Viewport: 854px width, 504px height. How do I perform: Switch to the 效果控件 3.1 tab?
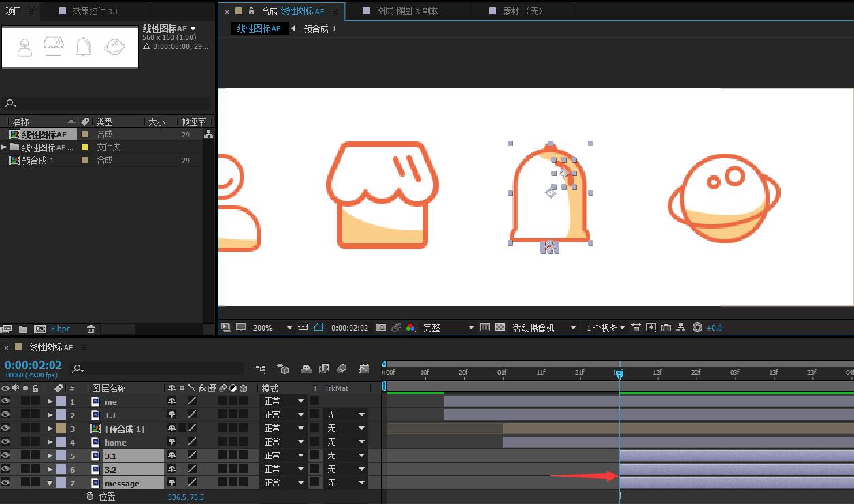coord(95,11)
